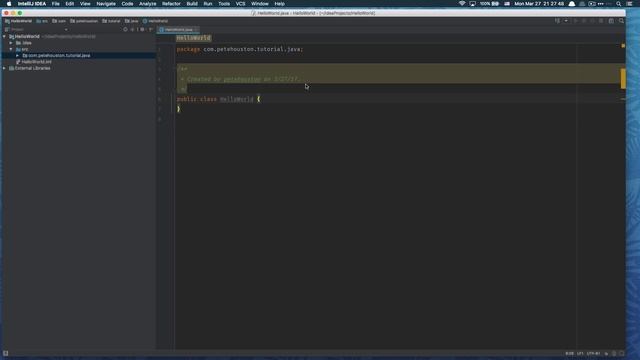Open the Tools menu
Screen dimensions: 640x360
(224, 4)
